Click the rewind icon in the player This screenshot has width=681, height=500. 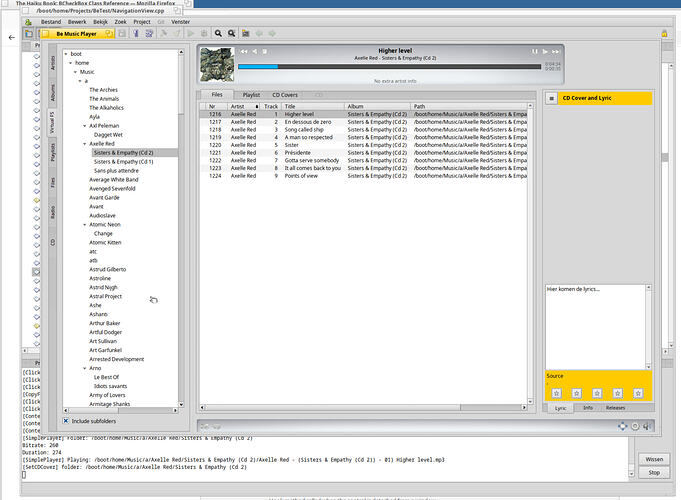(244, 51)
